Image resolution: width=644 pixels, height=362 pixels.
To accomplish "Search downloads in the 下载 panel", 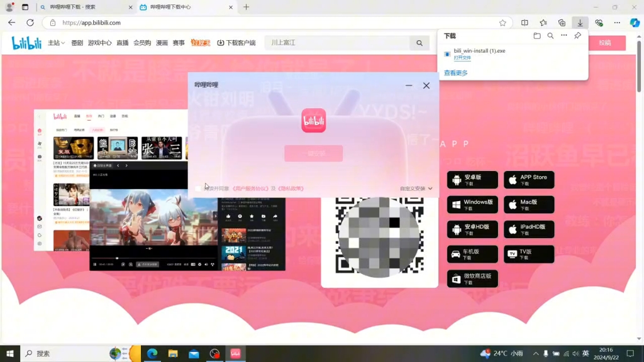I will click(550, 36).
